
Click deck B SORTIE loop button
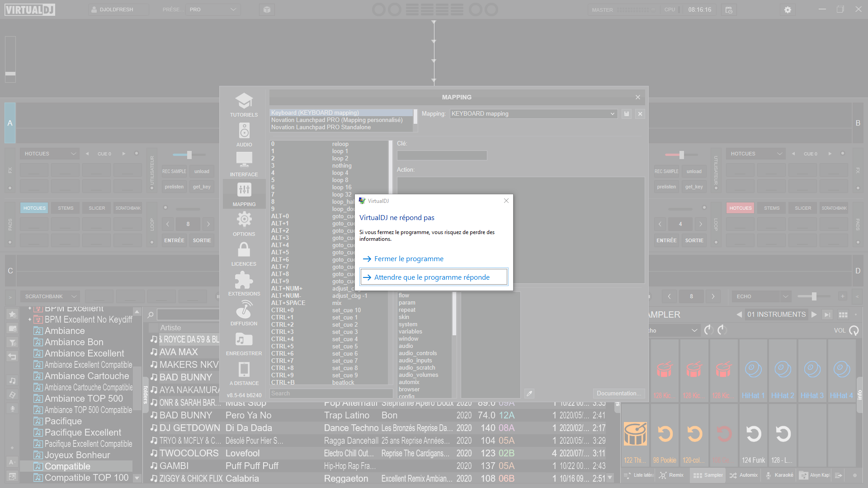click(x=694, y=240)
